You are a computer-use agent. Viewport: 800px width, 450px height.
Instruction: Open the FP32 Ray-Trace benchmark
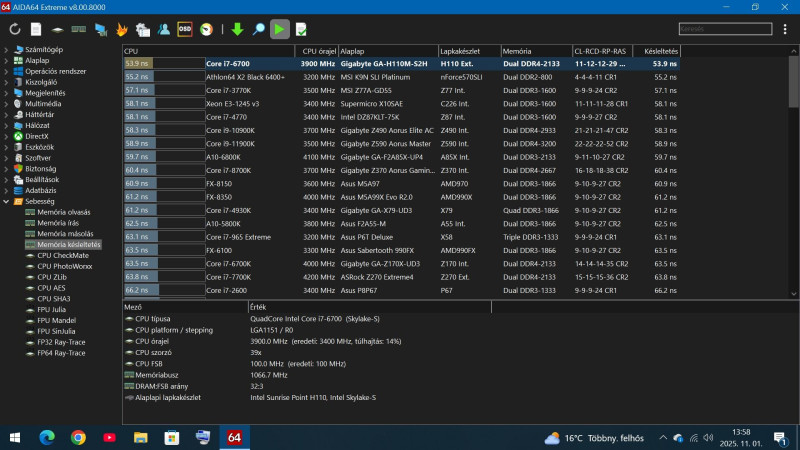coord(61,342)
